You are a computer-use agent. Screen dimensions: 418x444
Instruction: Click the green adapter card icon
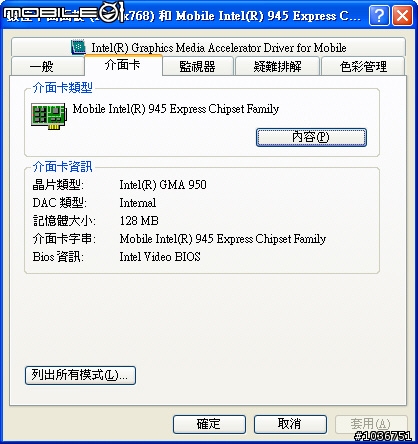[49, 116]
